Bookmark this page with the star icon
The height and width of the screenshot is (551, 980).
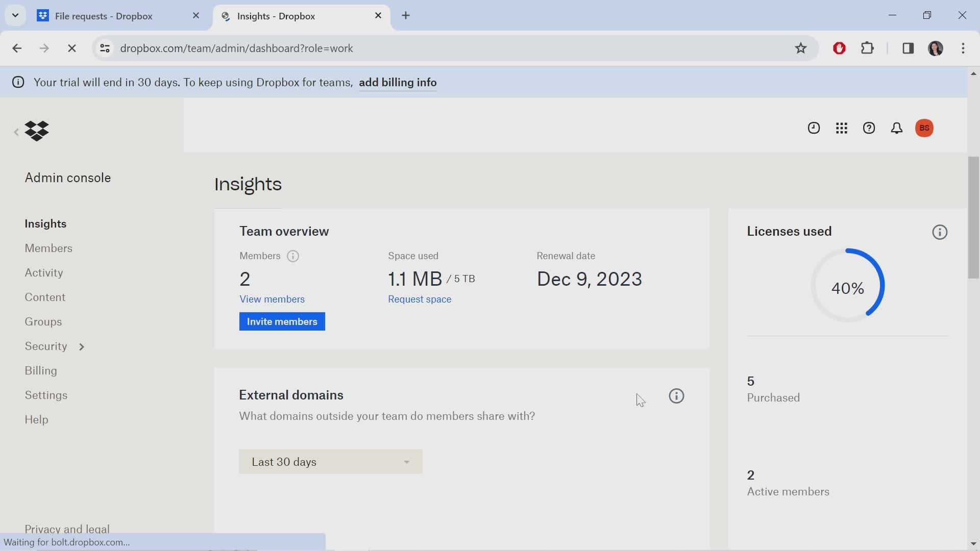coord(801,48)
